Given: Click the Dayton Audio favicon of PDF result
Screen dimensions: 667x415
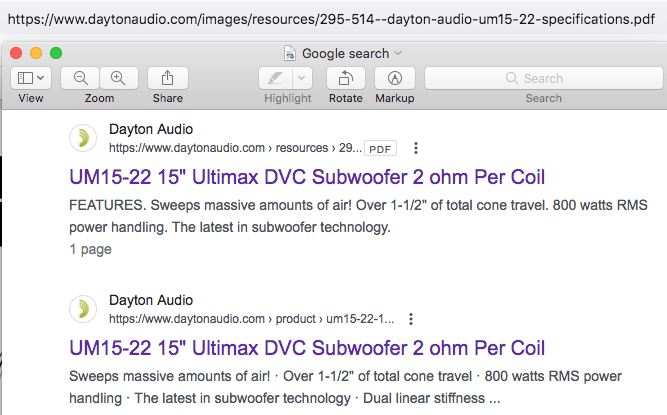Looking at the screenshot, I should [x=83, y=138].
